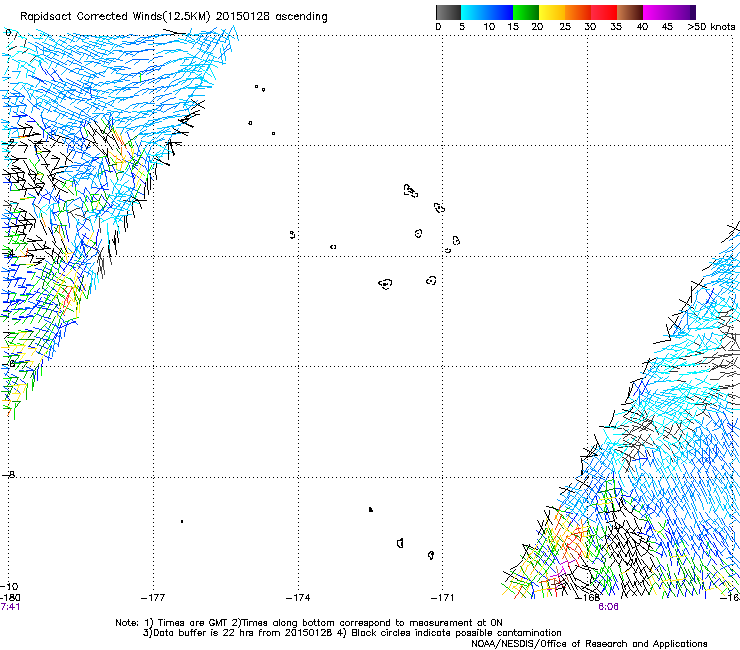Click the date "20150128" in the title
The width and height of the screenshot is (740, 650).
(243, 16)
